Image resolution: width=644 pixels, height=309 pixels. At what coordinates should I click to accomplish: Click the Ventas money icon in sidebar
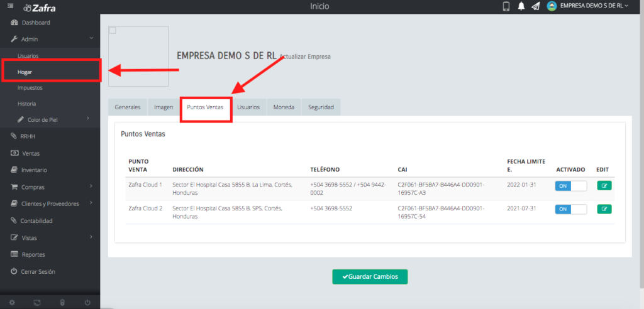(14, 153)
